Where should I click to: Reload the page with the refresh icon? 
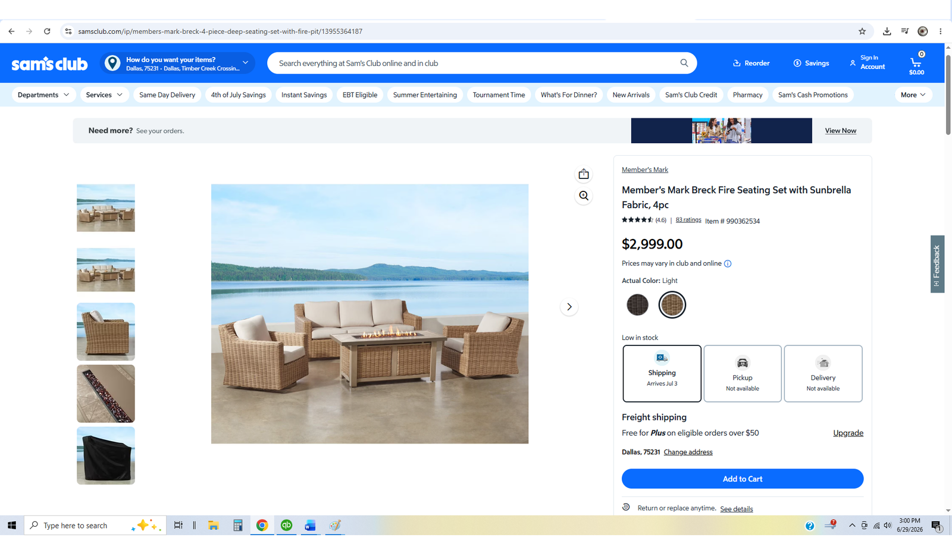(x=47, y=32)
